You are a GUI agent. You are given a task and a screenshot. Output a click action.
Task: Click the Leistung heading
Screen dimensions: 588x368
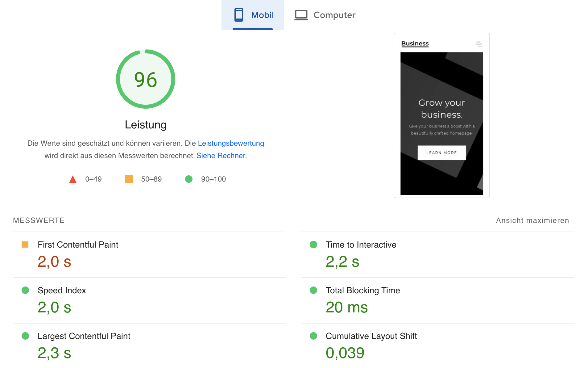[x=146, y=125]
